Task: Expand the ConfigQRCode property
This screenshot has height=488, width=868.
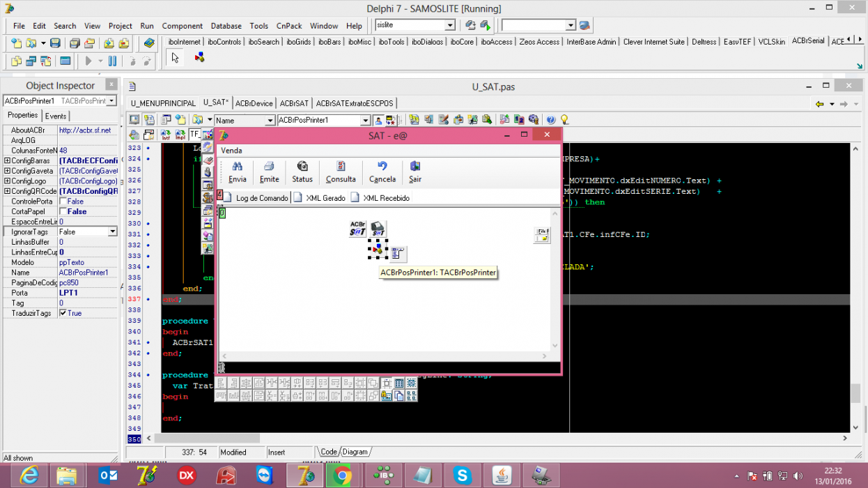Action: [7, 191]
